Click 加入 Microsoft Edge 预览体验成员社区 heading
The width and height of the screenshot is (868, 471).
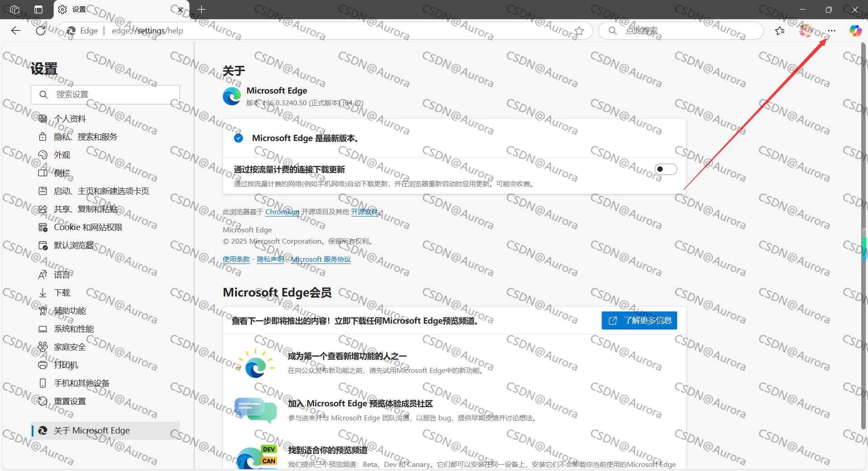pos(360,404)
